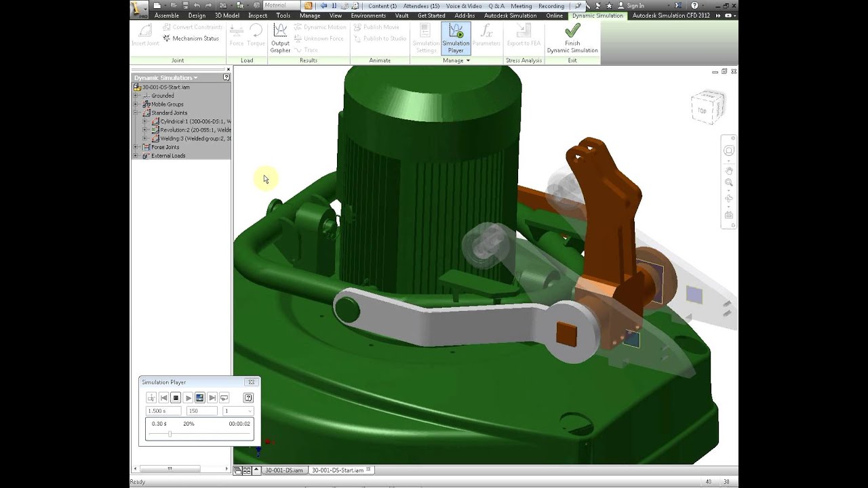Click the full navigation wheel icon
Screen dimensions: 868x488
(729, 150)
